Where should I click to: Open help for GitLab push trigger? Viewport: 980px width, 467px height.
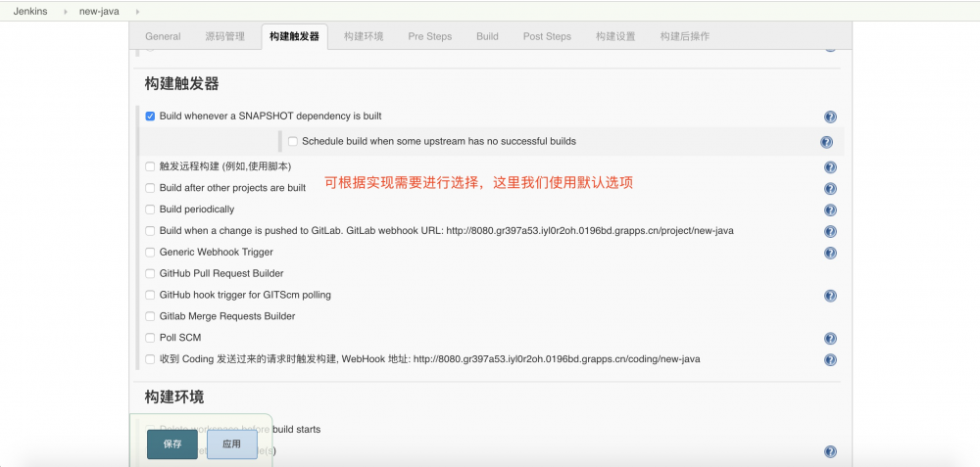(830, 232)
